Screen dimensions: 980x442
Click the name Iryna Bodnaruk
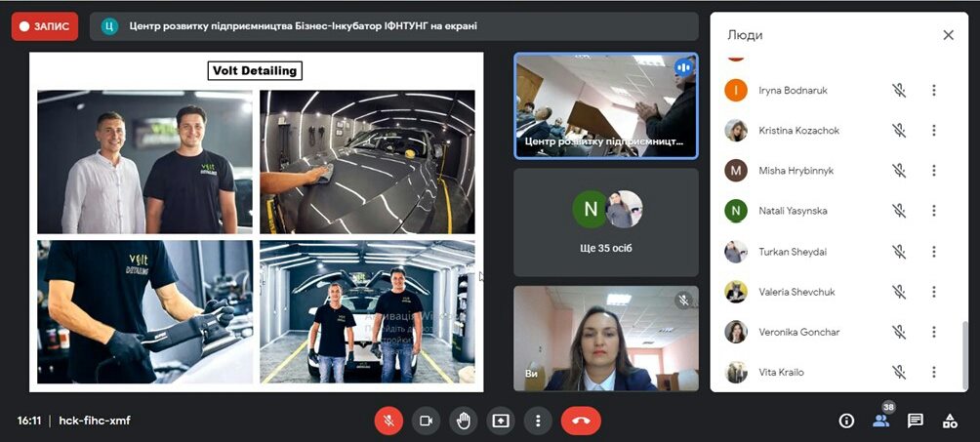coord(794,90)
